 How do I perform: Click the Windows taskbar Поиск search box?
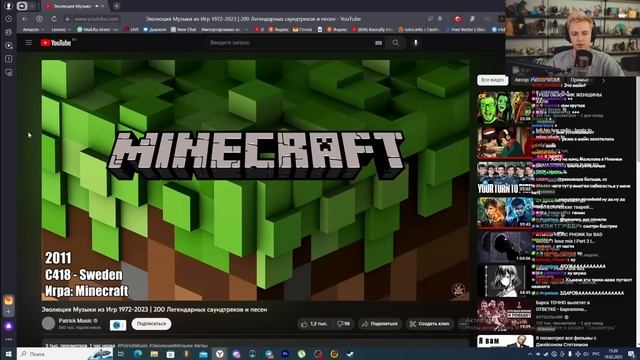tap(65, 354)
